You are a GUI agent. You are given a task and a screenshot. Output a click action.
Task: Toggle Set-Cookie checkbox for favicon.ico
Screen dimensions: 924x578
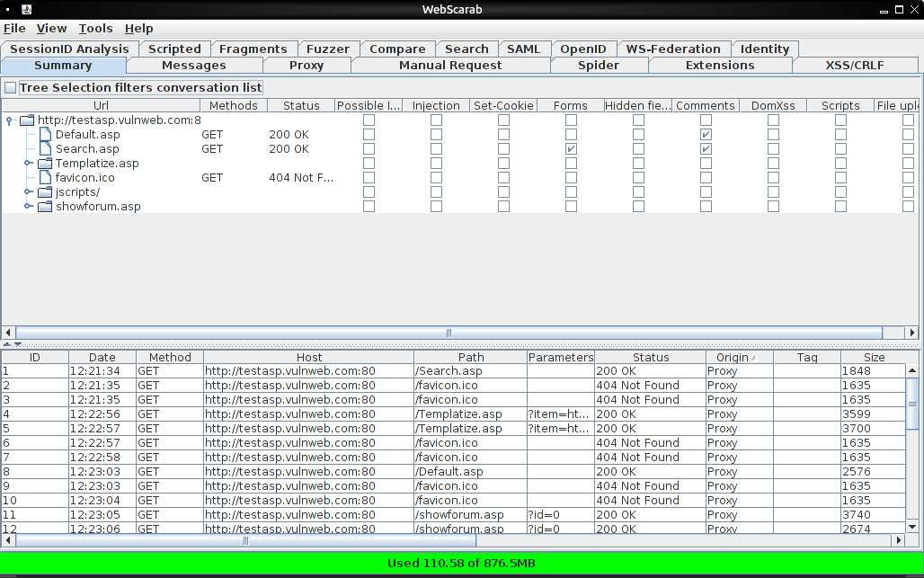pos(504,177)
